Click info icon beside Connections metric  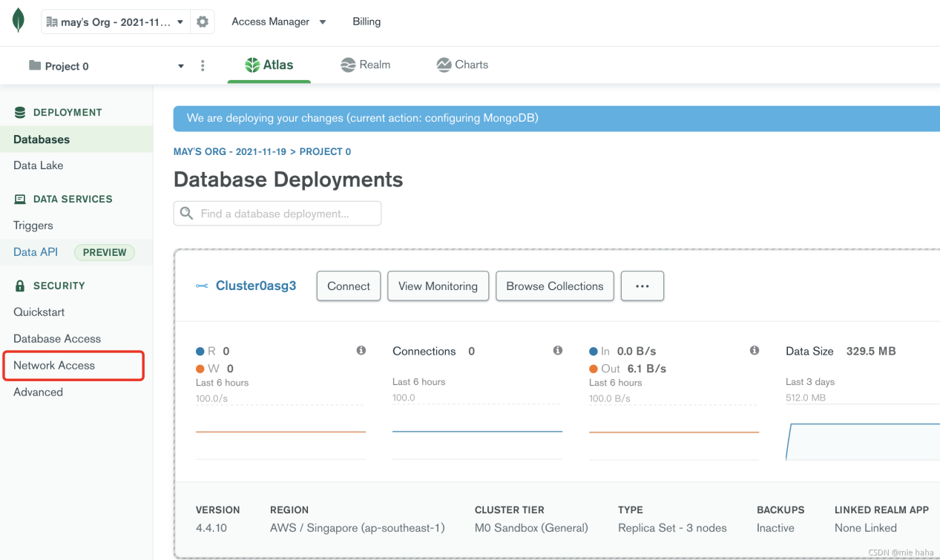558,350
